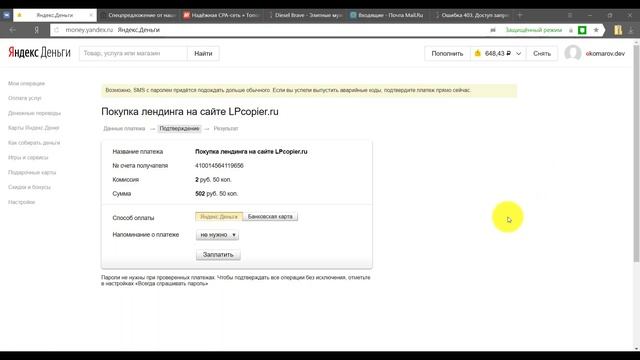Open Настройки in sidebar
The image size is (640, 360).
click(22, 202)
